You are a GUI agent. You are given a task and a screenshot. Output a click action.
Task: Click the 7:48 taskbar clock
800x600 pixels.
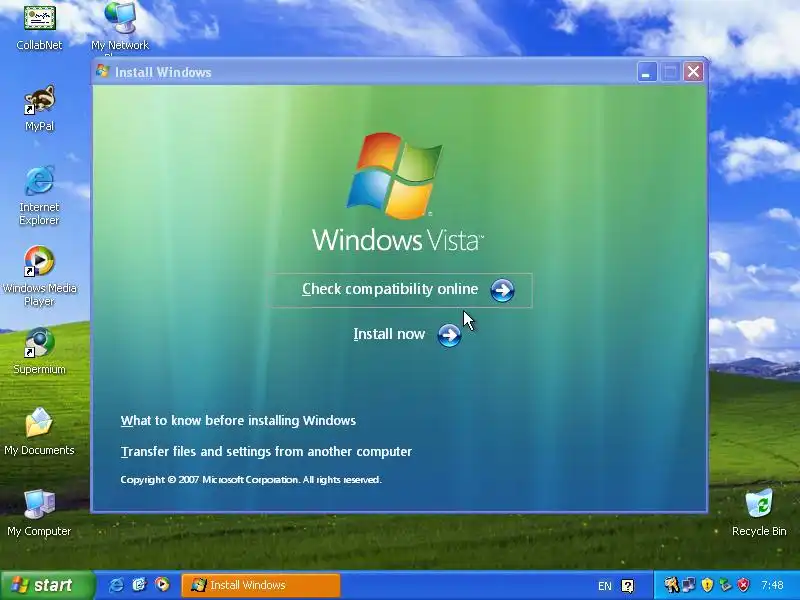pos(772,585)
